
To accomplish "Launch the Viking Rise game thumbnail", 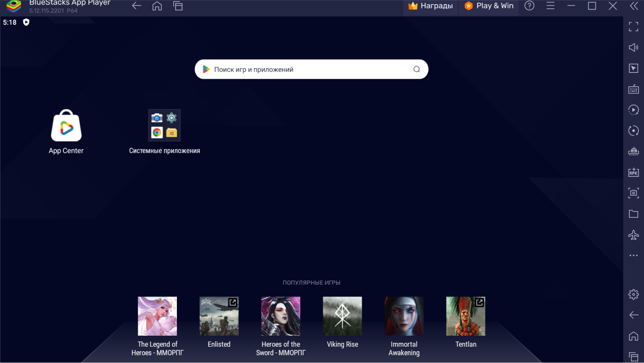I will point(342,316).
